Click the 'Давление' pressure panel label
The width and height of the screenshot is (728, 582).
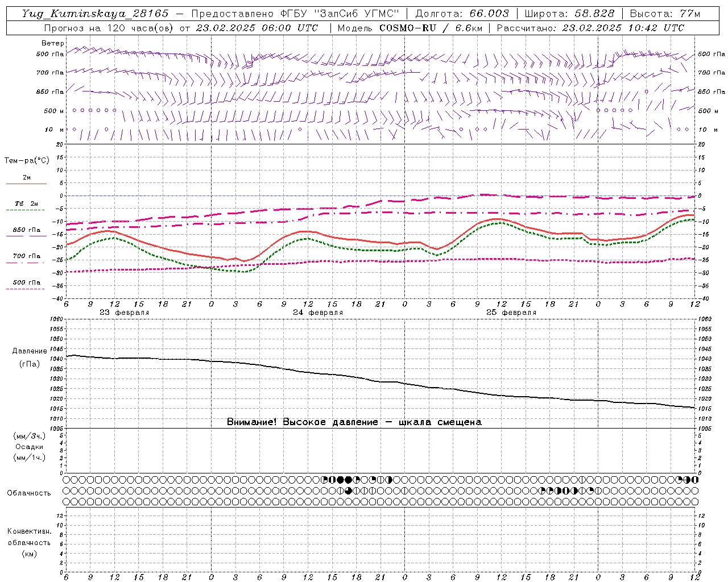tap(30, 351)
